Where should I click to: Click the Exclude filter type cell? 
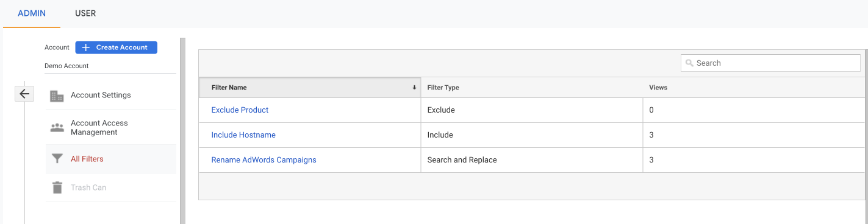(532, 110)
